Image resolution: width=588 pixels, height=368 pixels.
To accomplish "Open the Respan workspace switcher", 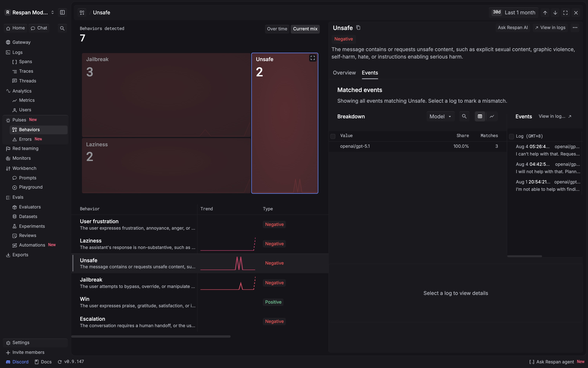I will tap(30, 12).
